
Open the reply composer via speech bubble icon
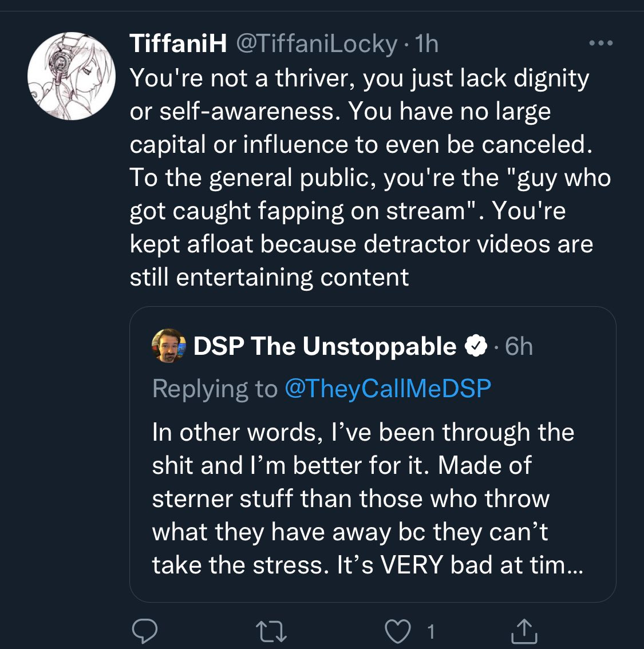[x=146, y=631]
